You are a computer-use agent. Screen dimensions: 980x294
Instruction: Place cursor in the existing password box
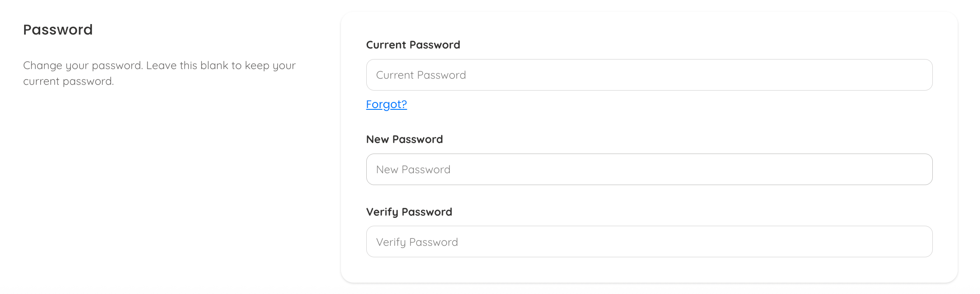click(x=649, y=75)
